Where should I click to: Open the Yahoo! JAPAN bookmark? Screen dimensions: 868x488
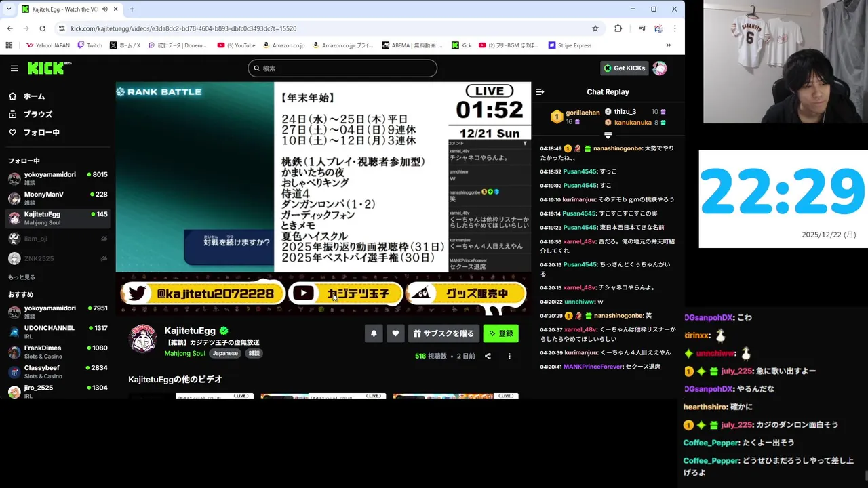tap(47, 45)
